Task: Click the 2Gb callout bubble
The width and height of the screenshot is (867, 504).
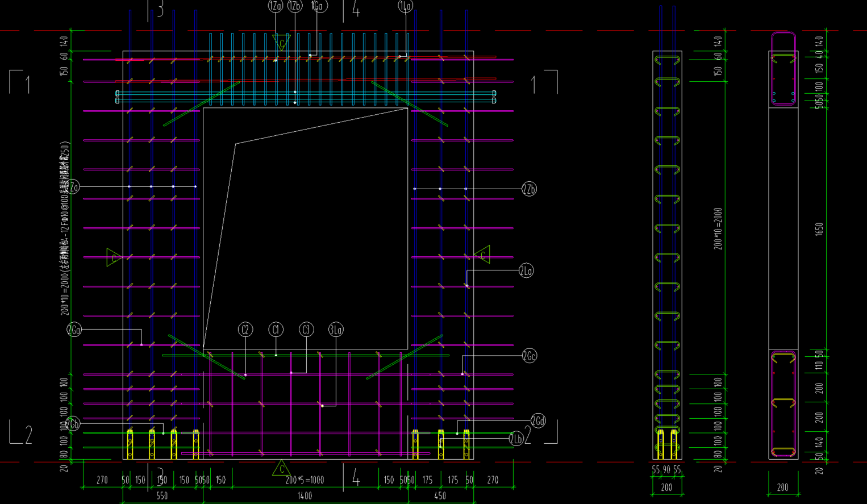Action: tap(73, 424)
